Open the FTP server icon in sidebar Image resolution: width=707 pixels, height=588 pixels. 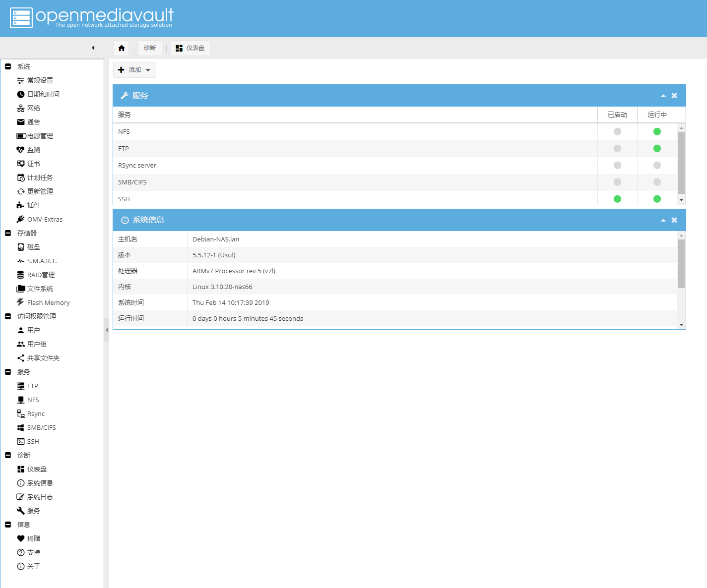tap(21, 386)
